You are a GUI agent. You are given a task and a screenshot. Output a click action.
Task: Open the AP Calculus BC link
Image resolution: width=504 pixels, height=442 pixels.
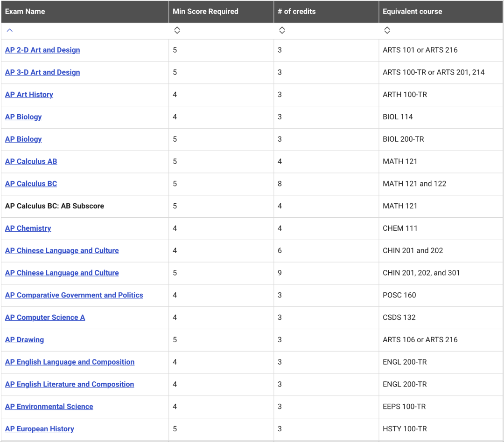click(x=31, y=184)
